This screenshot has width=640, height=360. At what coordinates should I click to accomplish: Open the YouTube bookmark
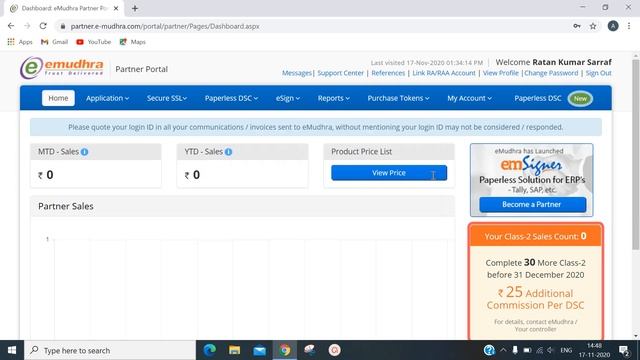93,42
